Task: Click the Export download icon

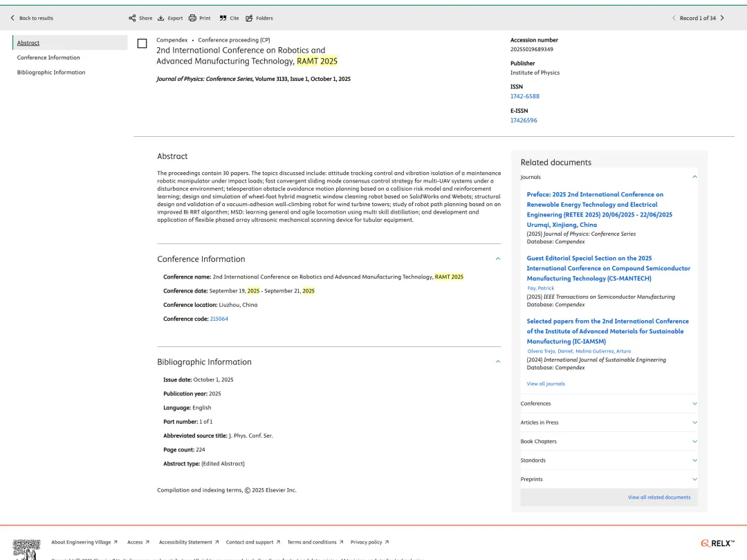Action: (161, 18)
